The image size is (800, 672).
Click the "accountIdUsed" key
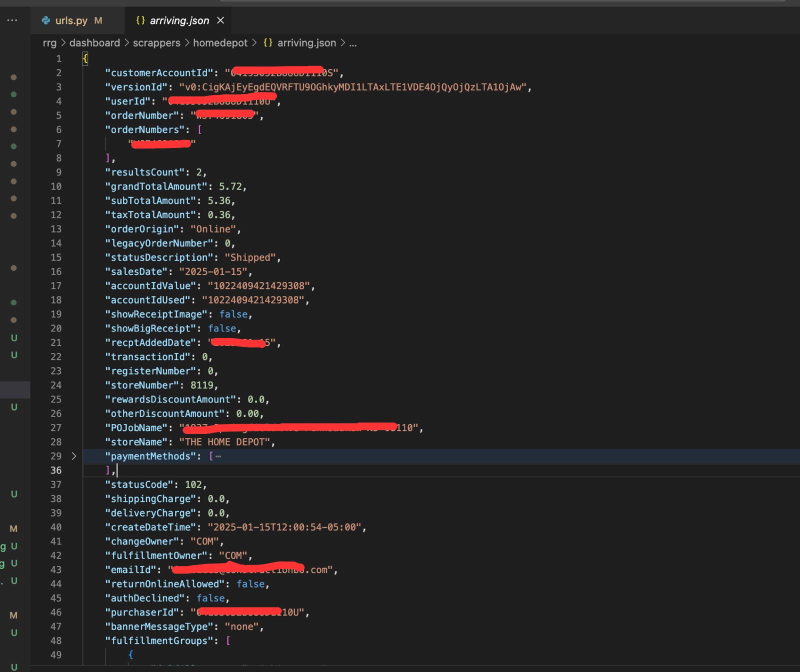coord(147,300)
